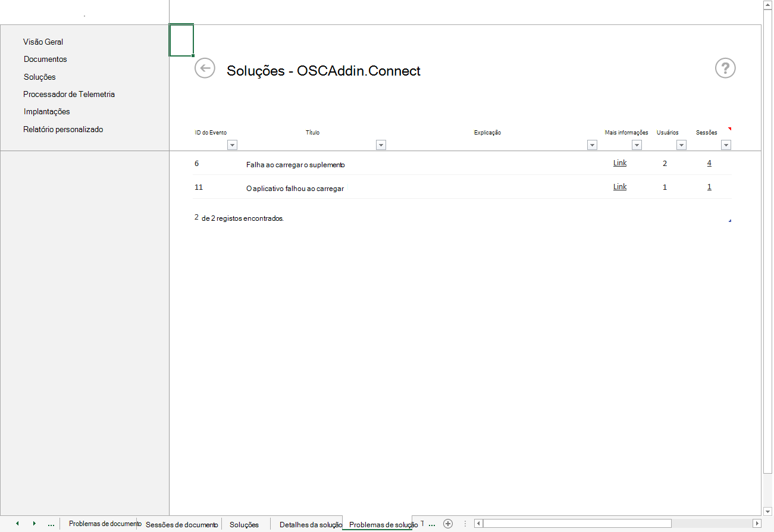774x532 pixels.
Task: Click the horizontal scrollbar thumb
Action: (x=577, y=524)
